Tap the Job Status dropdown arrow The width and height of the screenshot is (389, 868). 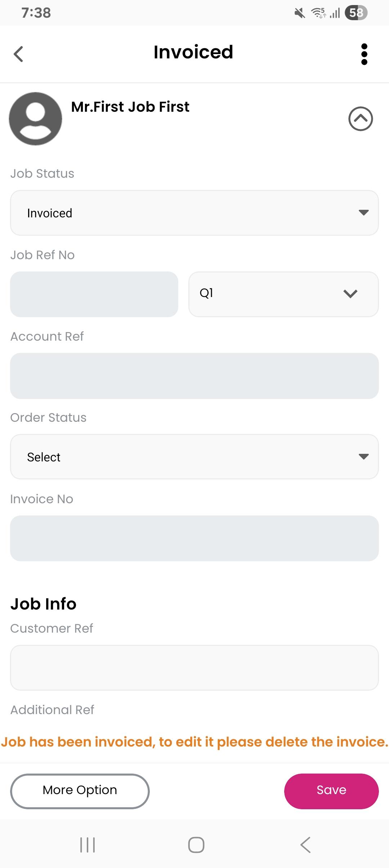point(363,213)
